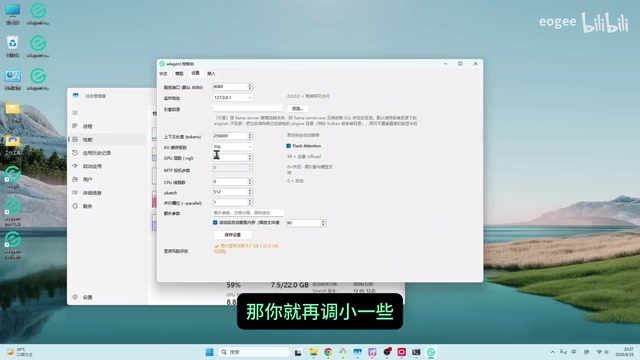640x360 pixels.
Task: Click the yellow VRAM usage estimate text
Action: (x=247, y=249)
